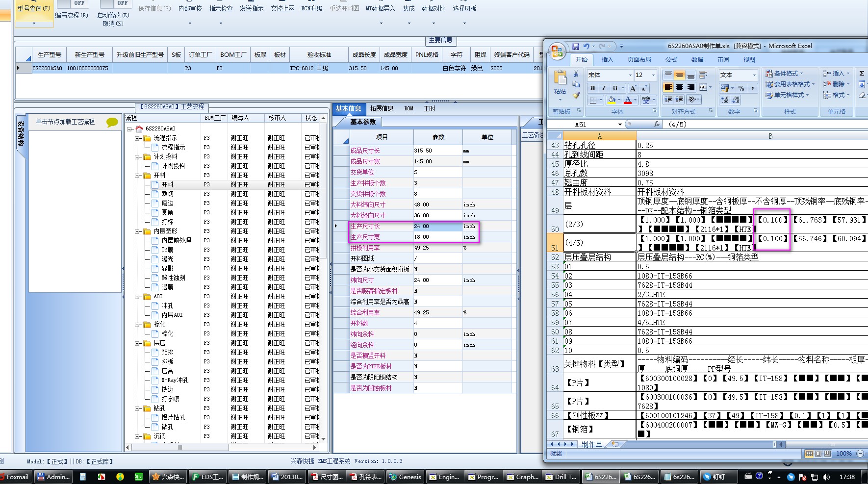Click the Cut scissors icon in Excel clipboard group
868x484 pixels.
pyautogui.click(x=576, y=74)
